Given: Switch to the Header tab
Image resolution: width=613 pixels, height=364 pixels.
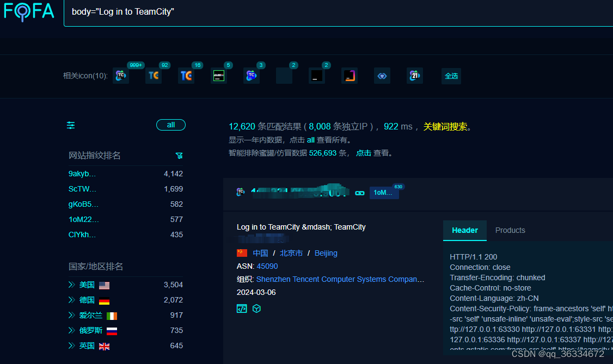Looking at the screenshot, I should click(465, 231).
